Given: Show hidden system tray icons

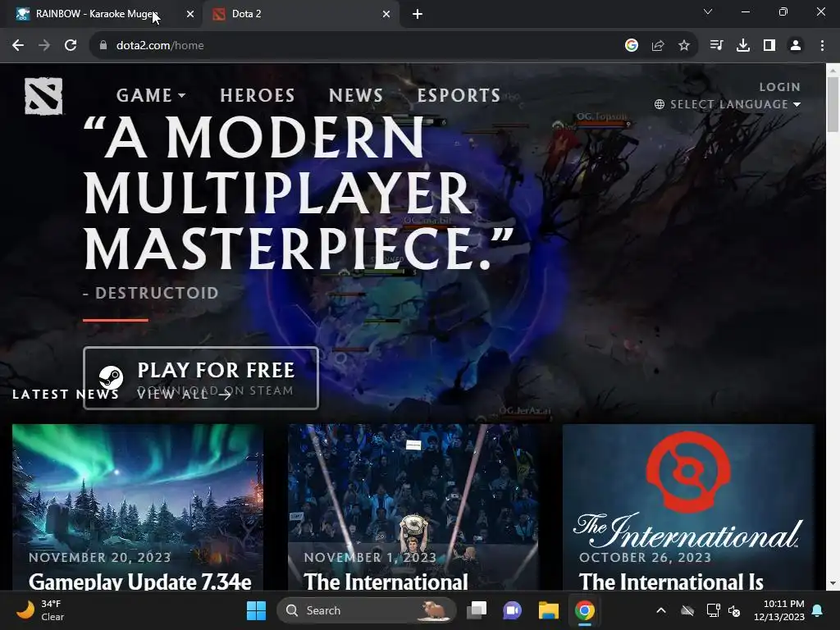Looking at the screenshot, I should (x=661, y=610).
